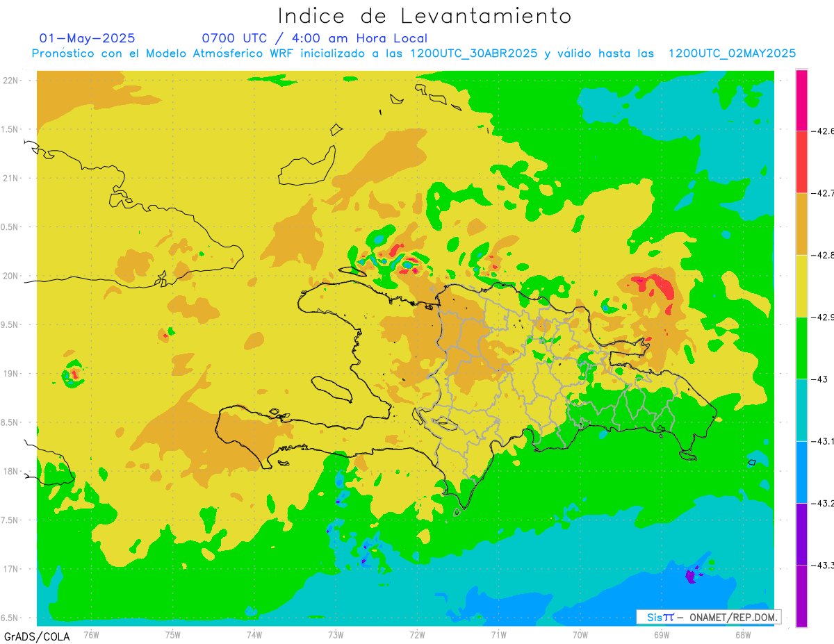The image size is (834, 644).
Task: Click the "Pronóstico con el Modelo Atmosferico WRF" subtitle line
Action: [414, 53]
